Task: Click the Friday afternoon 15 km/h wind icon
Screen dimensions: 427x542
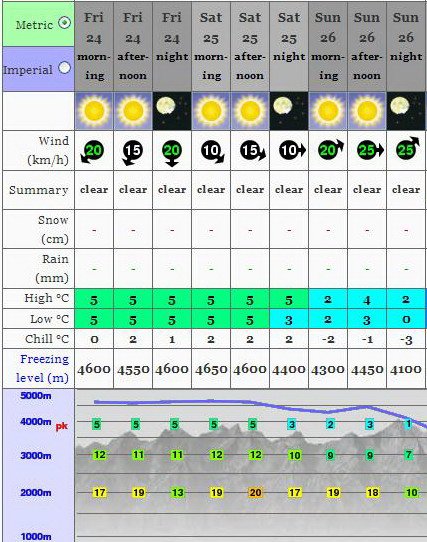Action: [132, 153]
